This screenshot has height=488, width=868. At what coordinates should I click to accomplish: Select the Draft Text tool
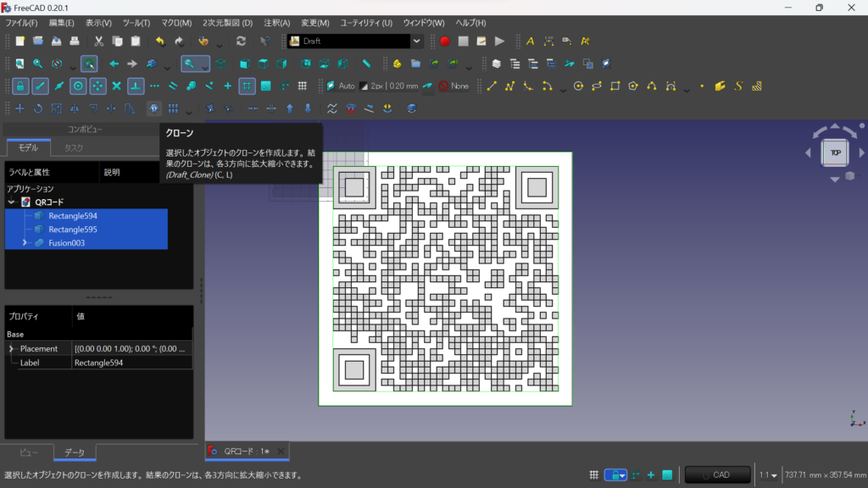[530, 41]
